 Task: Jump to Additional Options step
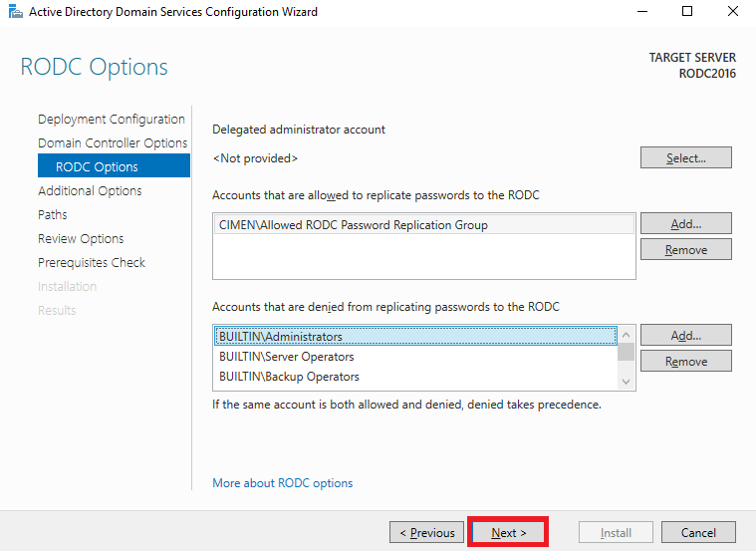click(x=90, y=190)
